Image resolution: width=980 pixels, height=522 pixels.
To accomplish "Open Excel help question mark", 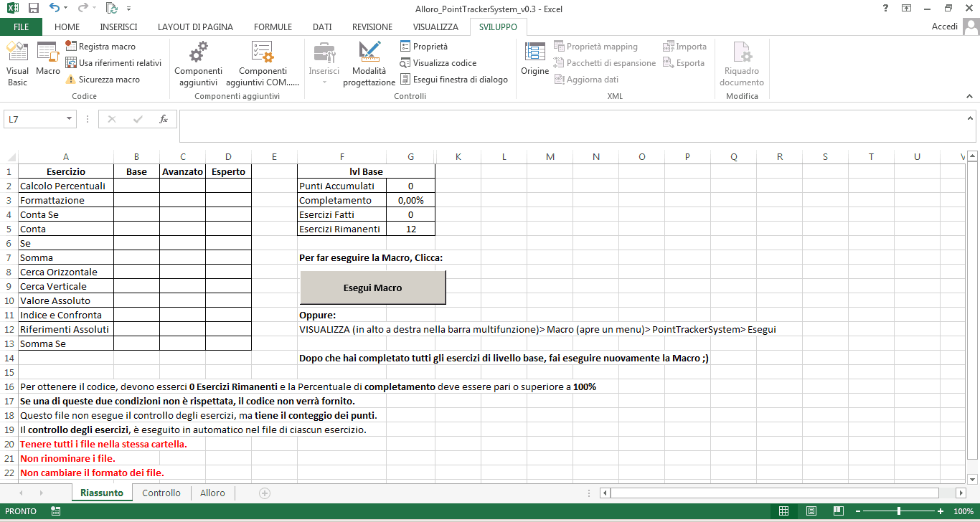I will pos(885,8).
